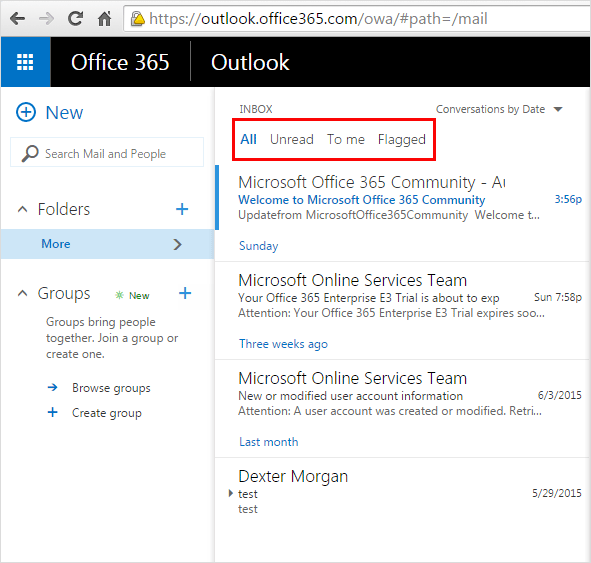Switch to the Unread filter
Screen dimensions: 591x563
pyautogui.click(x=292, y=139)
